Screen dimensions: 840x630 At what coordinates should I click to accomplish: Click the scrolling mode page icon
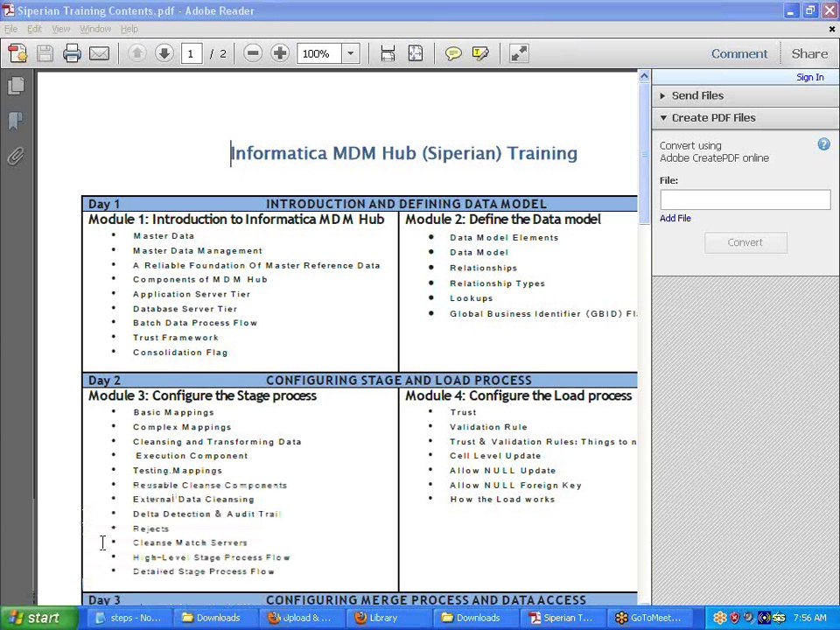coord(388,53)
